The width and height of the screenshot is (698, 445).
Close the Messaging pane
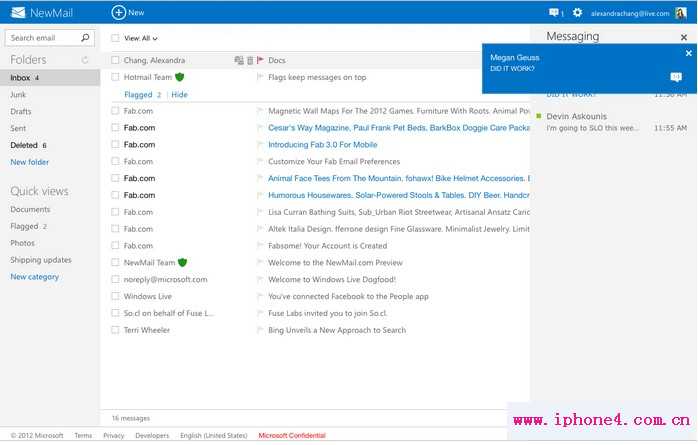pos(684,37)
